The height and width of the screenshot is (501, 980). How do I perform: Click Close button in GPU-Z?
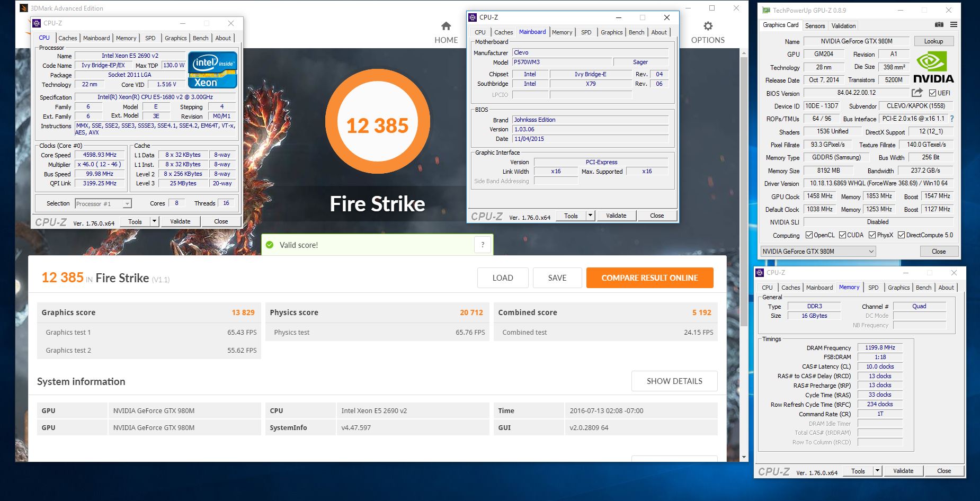[x=939, y=252]
